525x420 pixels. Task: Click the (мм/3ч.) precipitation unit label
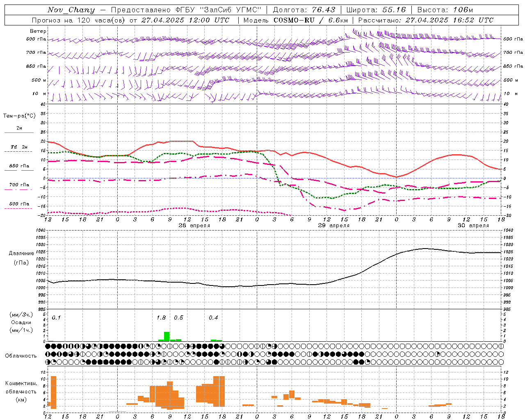(x=21, y=315)
